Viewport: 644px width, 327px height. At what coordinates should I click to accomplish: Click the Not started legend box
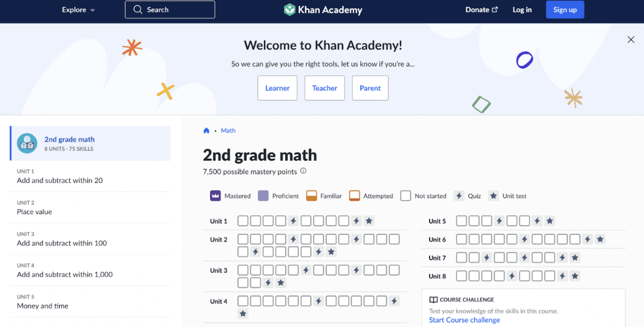pyautogui.click(x=405, y=196)
